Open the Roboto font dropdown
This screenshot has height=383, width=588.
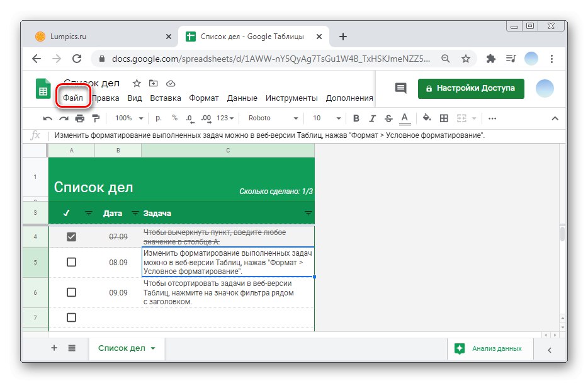(x=273, y=118)
